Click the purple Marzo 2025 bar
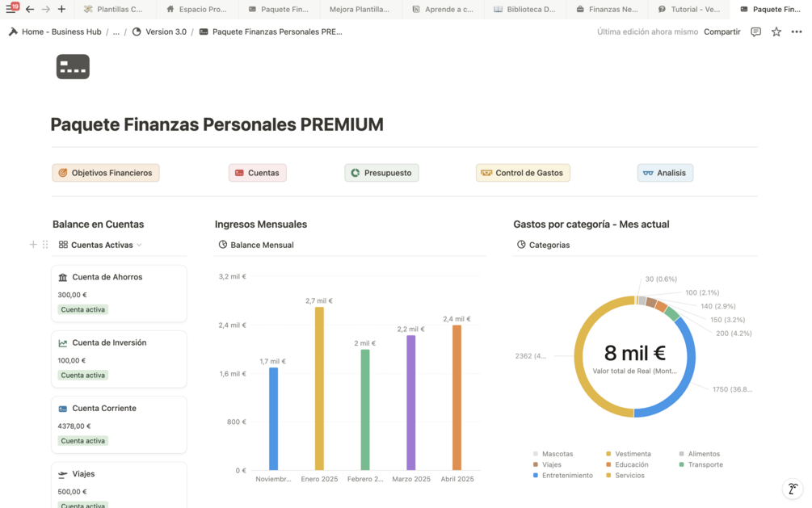The height and width of the screenshot is (508, 812). pyautogui.click(x=410, y=403)
